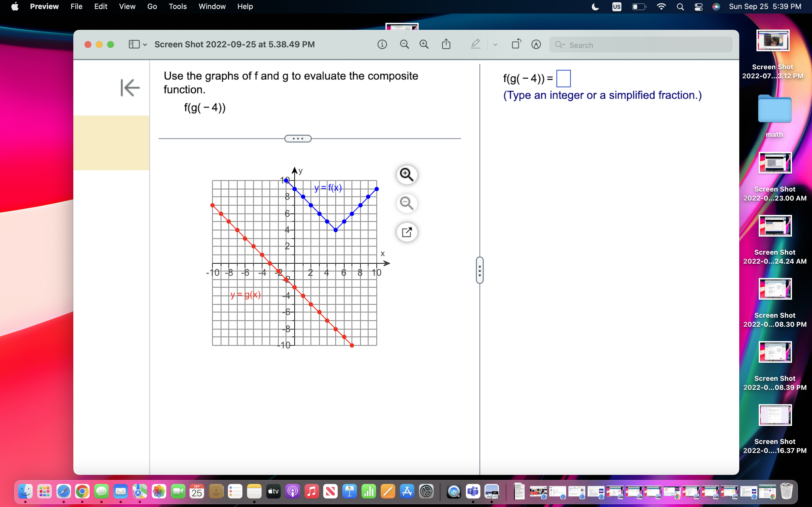This screenshot has height=507, width=812.
Task: Expand the sidebar view options chevron
Action: pos(145,44)
